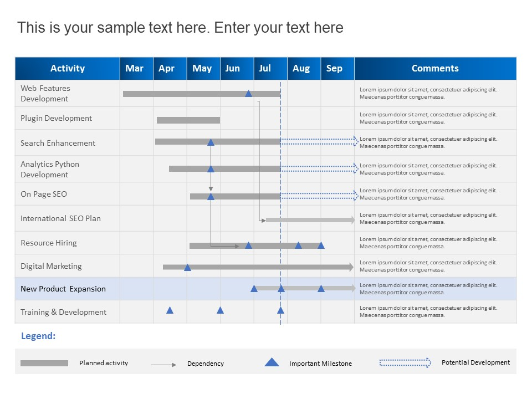532x399 pixels.
Task: Select the comment text in Web Features row
Action: click(428, 93)
